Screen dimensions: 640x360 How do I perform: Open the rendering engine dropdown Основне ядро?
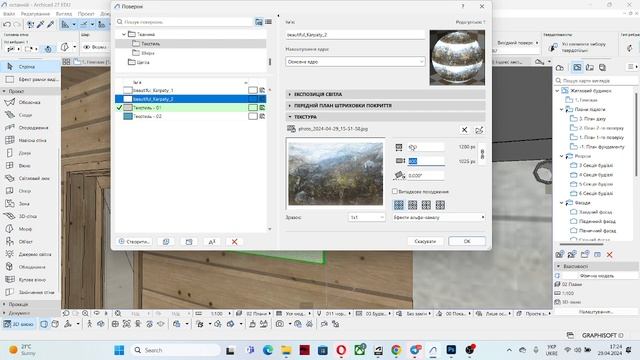355,62
